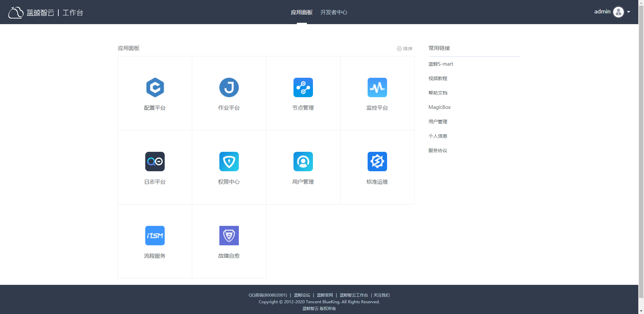This screenshot has width=644, height=314.
Task: Launch the 标准运维 app icon
Action: [377, 162]
